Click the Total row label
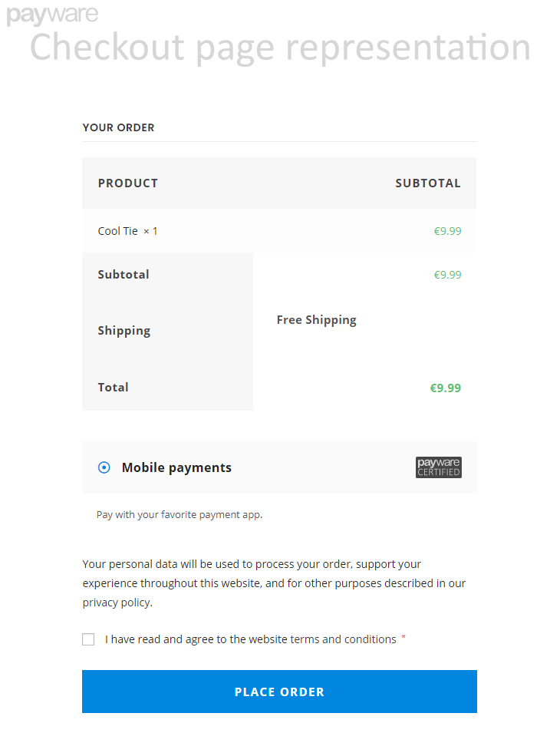 click(x=114, y=387)
